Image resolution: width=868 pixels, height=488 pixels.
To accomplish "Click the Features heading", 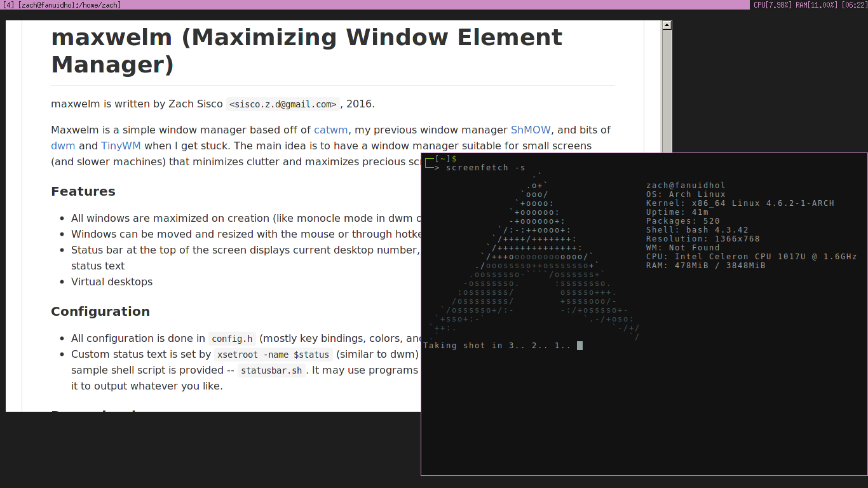I will point(83,191).
